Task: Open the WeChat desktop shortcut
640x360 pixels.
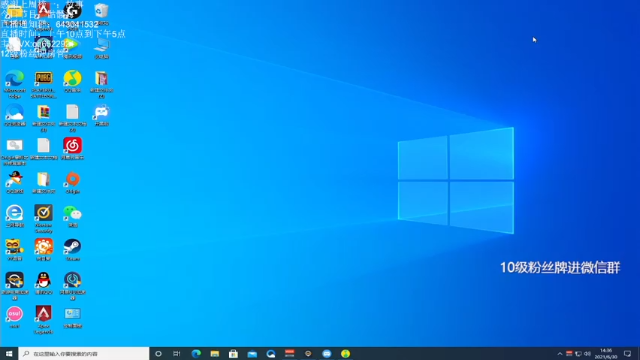Action: (72, 213)
